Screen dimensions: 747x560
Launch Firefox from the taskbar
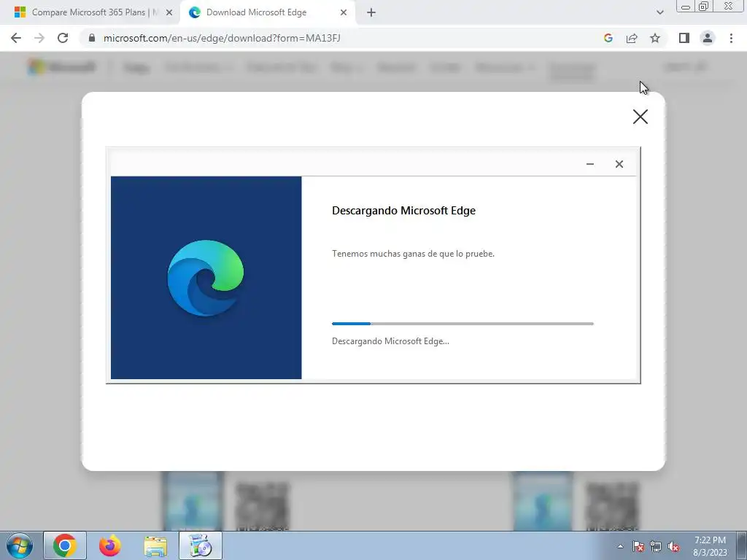110,545
